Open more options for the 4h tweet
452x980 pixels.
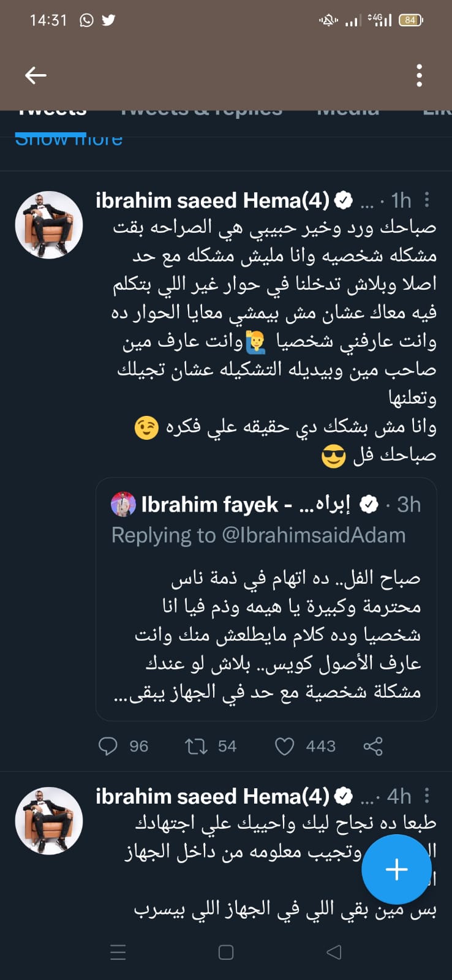[427, 796]
